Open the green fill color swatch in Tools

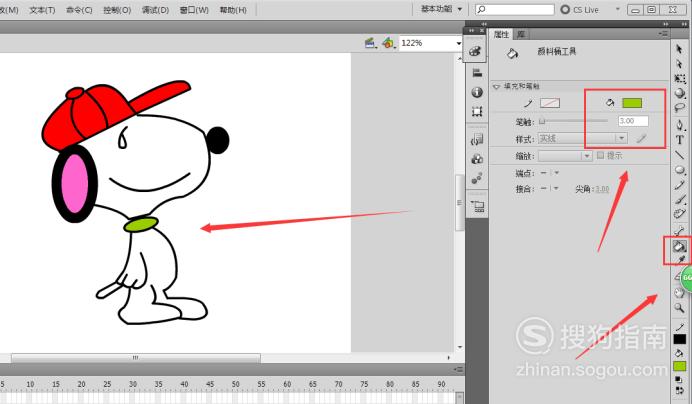680,366
